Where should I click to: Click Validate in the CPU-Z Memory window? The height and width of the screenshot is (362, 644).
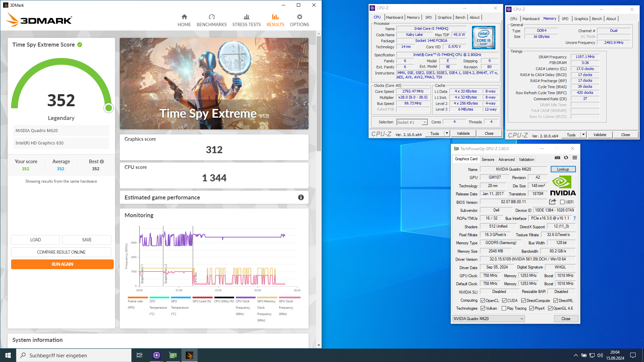tap(600, 135)
